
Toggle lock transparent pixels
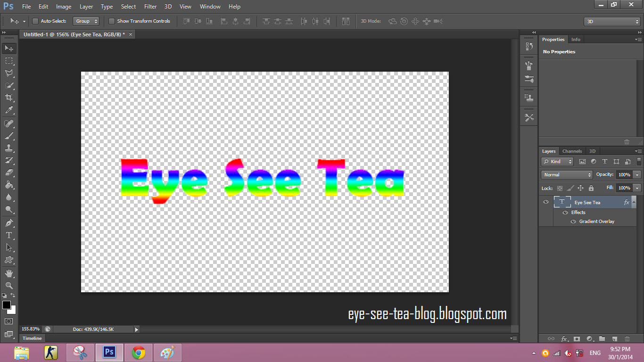coord(560,188)
